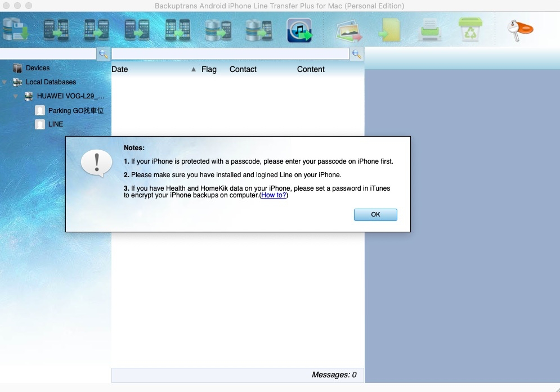Click the iPhone to Android transfer icon
This screenshot has width=560, height=392.
click(x=96, y=30)
